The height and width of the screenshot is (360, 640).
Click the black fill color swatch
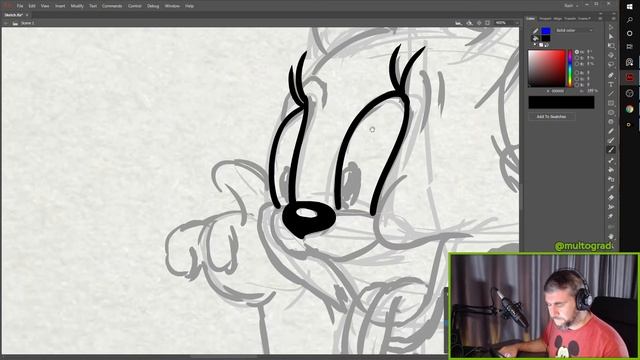pyautogui.click(x=546, y=39)
